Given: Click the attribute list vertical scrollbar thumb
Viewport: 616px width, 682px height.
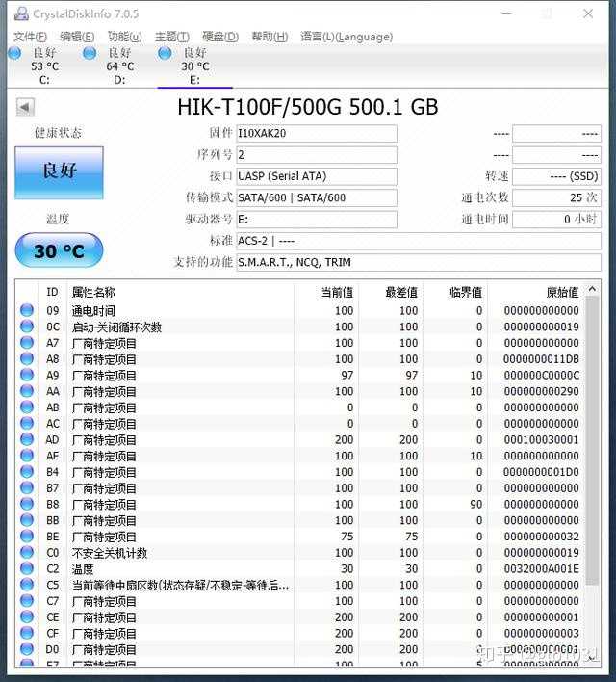Looking at the screenshot, I should 592,440.
